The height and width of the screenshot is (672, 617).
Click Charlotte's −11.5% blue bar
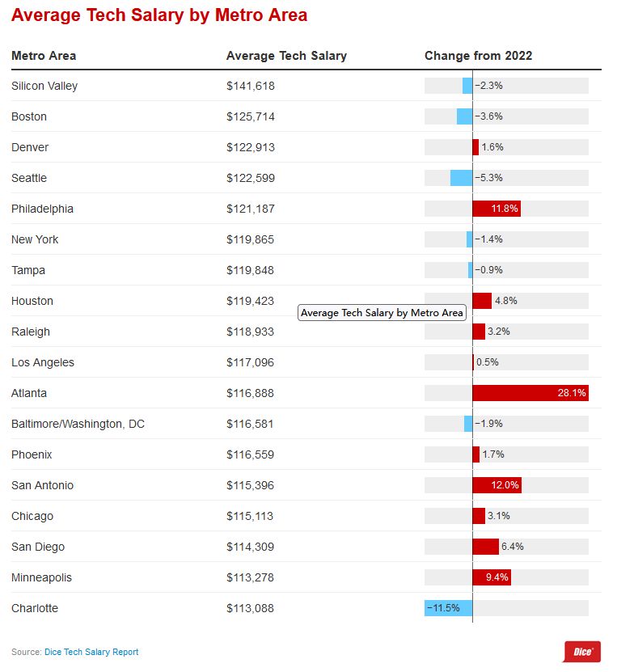coord(449,608)
